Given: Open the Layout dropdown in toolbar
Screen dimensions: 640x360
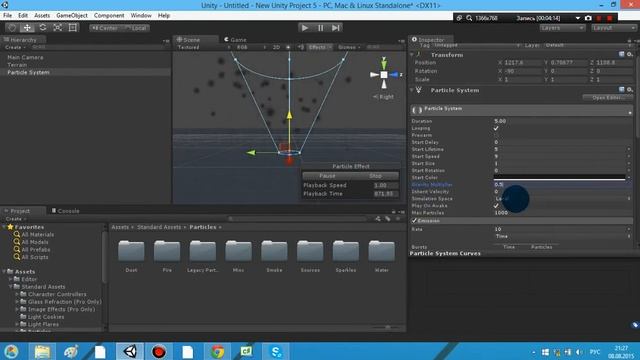Looking at the screenshot, I should point(614,28).
